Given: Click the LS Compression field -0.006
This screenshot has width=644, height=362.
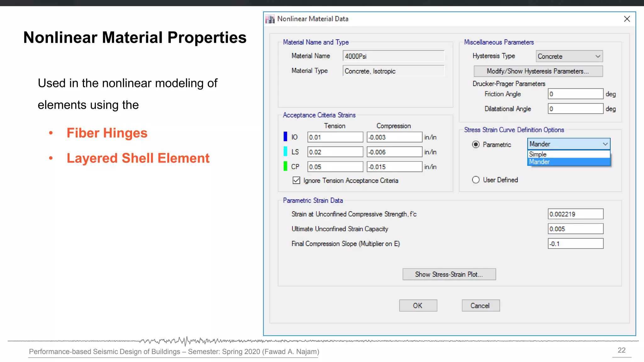Looking at the screenshot, I should point(394,152).
